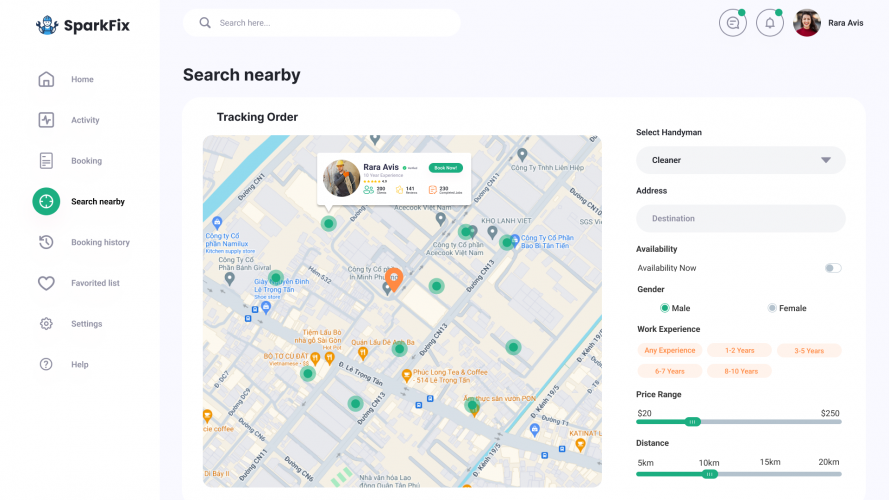
Task: Go to Booking in the sidebar
Action: tap(86, 161)
